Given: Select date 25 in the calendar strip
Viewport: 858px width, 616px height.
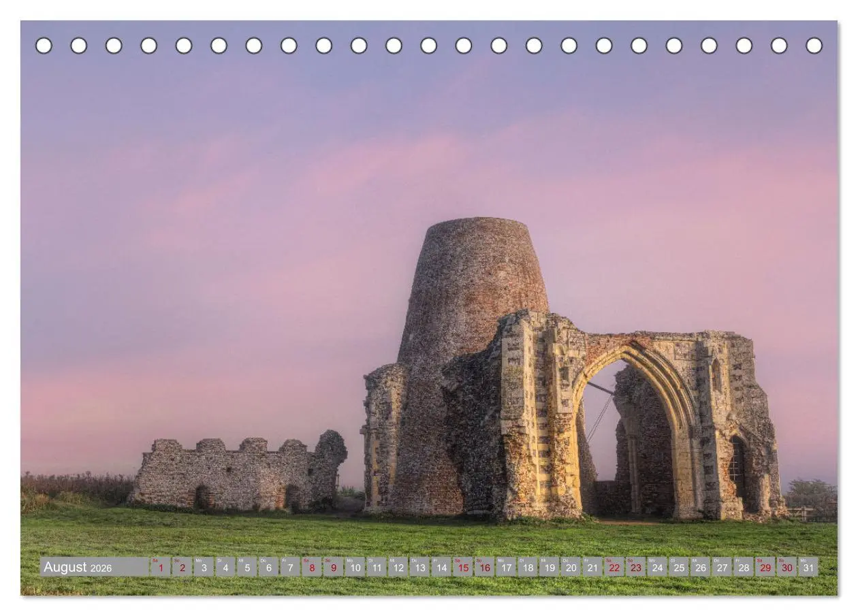Looking at the screenshot, I should [679, 567].
